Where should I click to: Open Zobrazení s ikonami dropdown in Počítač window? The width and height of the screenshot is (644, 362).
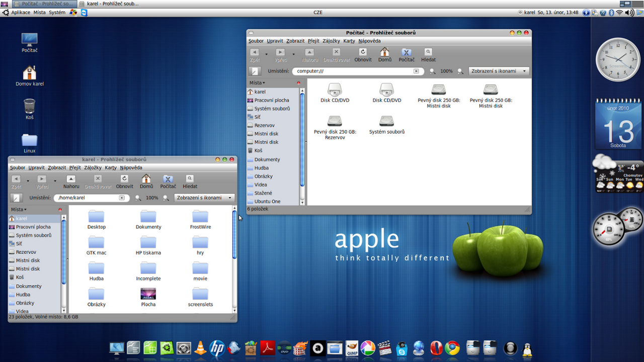[499, 71]
